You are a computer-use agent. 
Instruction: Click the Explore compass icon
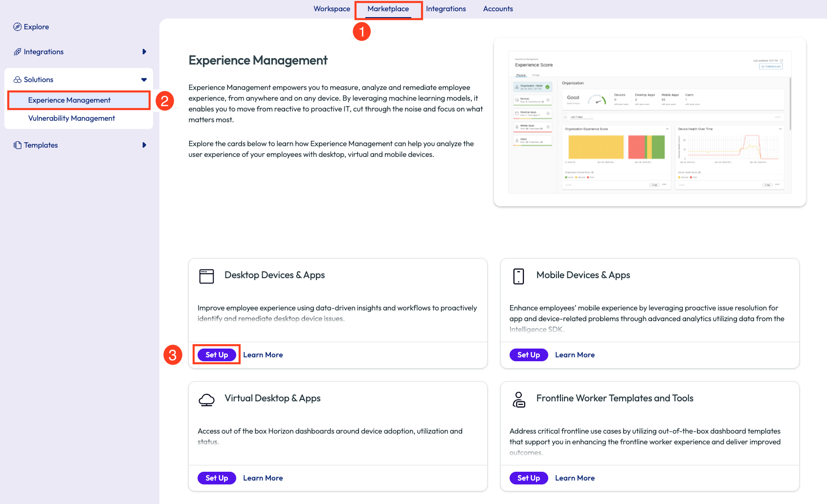point(17,27)
